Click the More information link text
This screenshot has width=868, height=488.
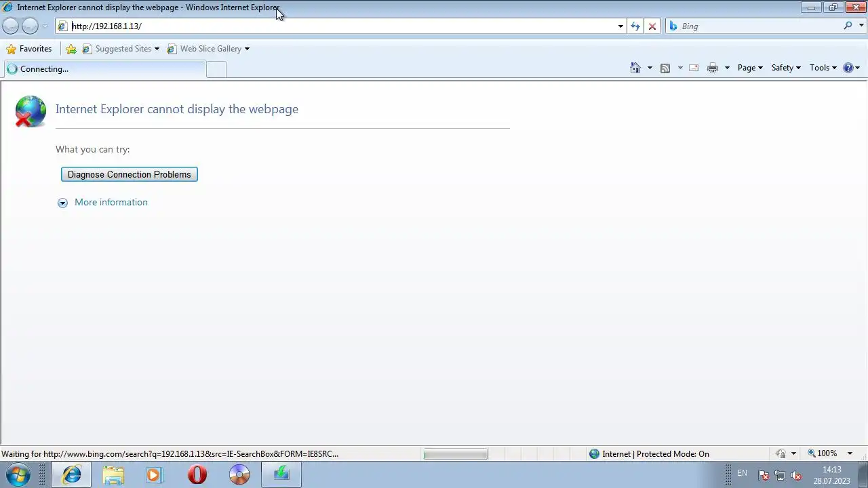pos(111,202)
